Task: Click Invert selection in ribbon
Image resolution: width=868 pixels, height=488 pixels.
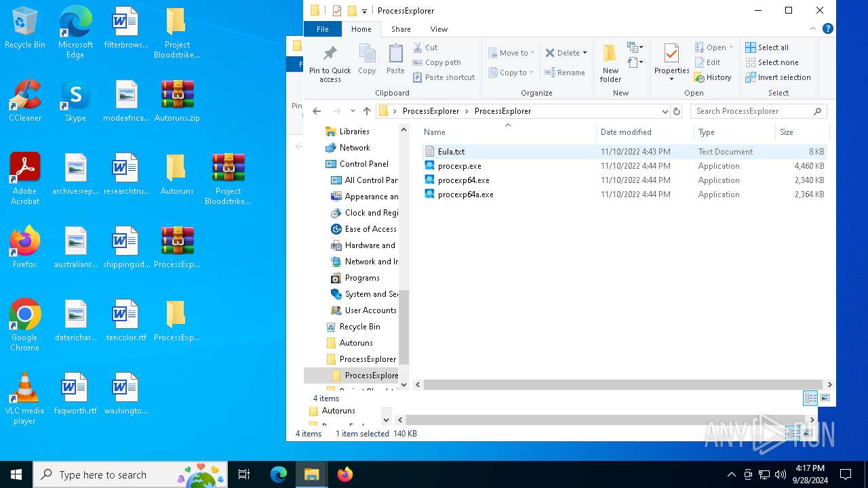Action: [778, 77]
